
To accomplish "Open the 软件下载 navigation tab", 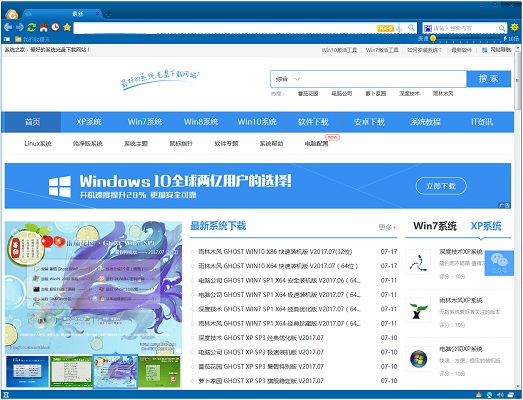I will point(313,122).
